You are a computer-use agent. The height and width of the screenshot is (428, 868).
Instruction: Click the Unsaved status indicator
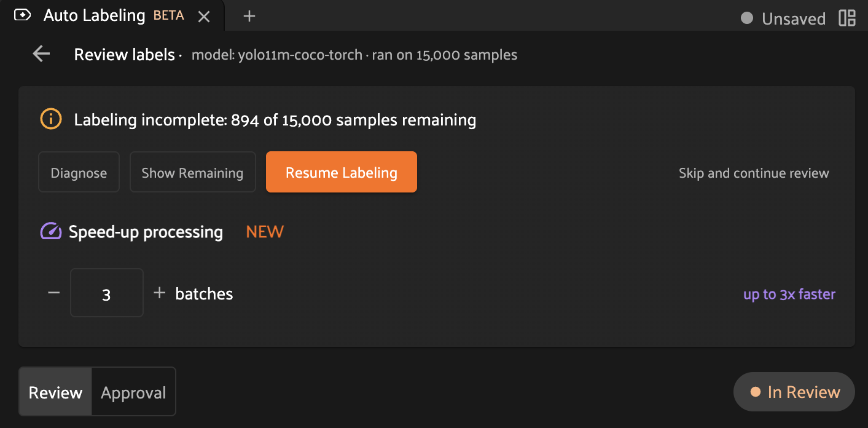784,18
